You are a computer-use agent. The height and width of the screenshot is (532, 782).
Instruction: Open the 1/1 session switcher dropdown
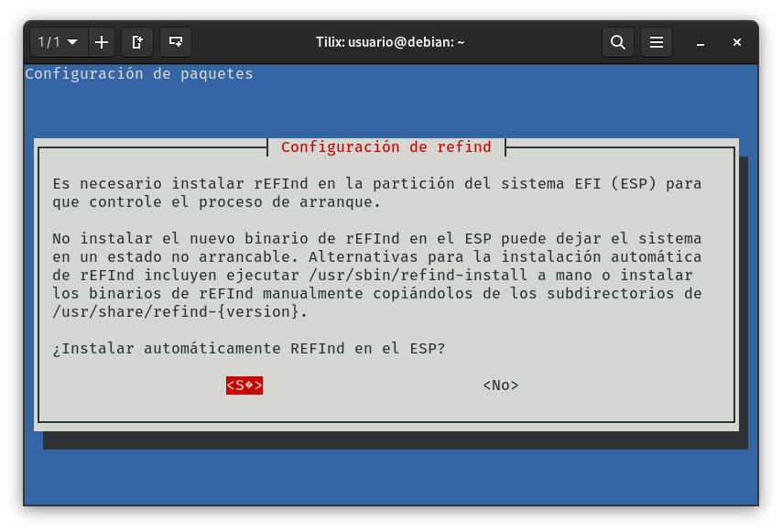59,42
